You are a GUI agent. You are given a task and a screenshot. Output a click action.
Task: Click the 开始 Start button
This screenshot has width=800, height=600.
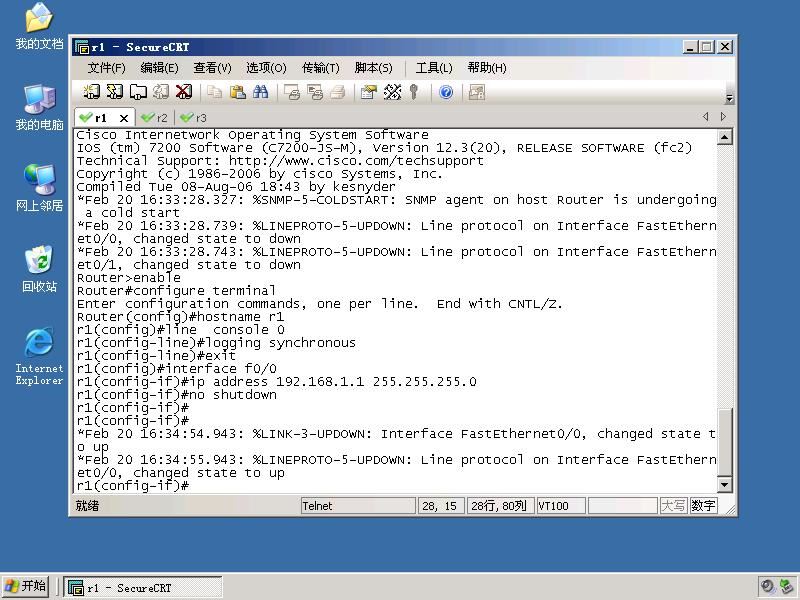25,586
